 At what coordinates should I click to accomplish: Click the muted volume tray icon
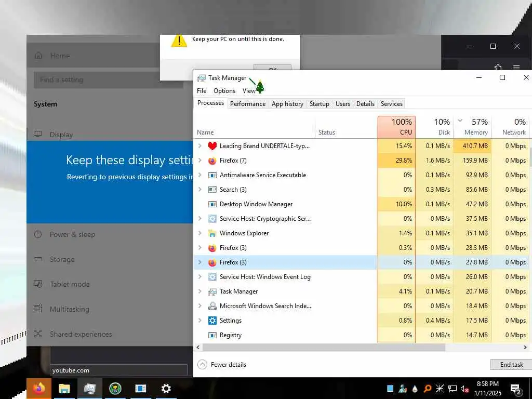[464, 389]
